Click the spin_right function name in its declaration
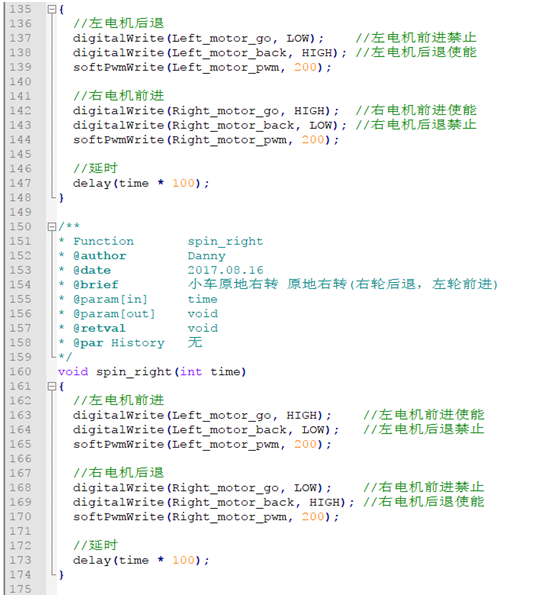 [133, 372]
